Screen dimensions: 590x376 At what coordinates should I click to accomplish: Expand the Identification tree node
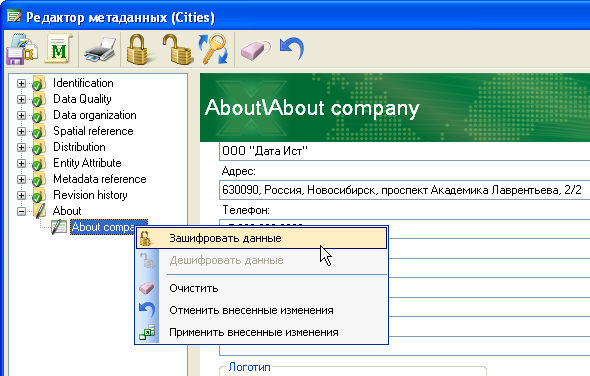[x=21, y=83]
